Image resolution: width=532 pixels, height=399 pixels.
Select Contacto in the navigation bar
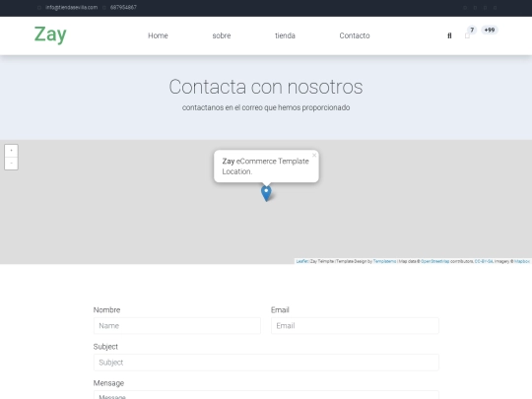point(355,35)
